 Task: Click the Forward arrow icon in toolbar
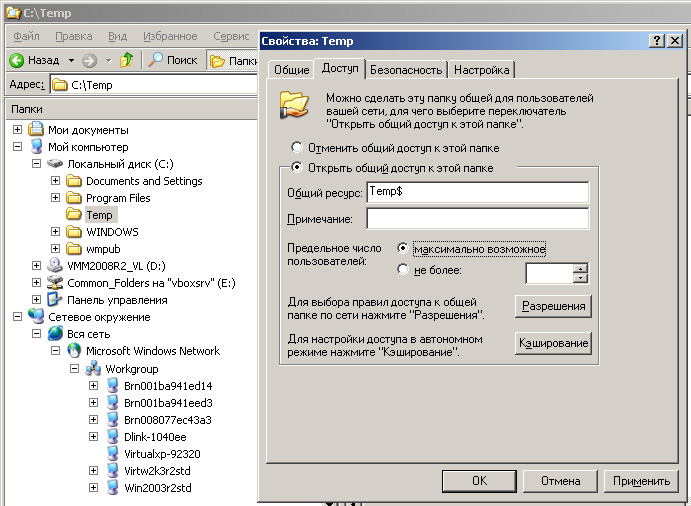[89, 60]
